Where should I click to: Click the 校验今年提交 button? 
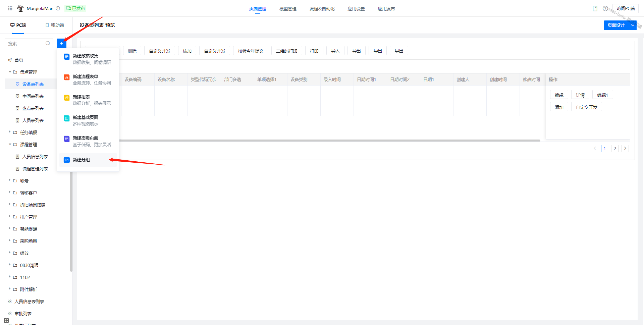pyautogui.click(x=251, y=51)
